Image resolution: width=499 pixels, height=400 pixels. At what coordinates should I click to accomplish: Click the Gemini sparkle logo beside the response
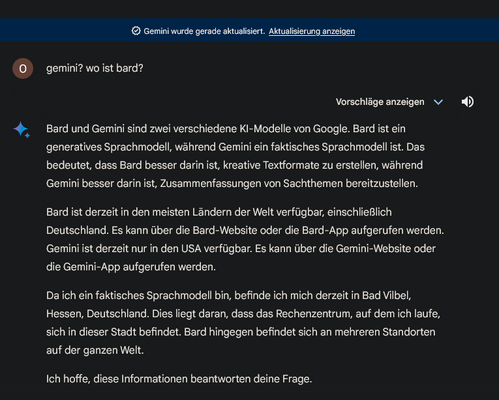pos(22,130)
